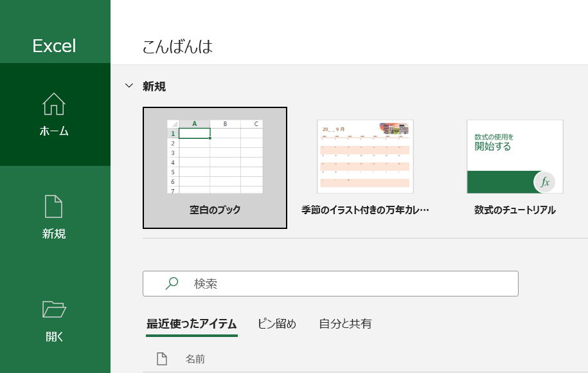Switch to the 自分と共有 tab

(x=346, y=323)
